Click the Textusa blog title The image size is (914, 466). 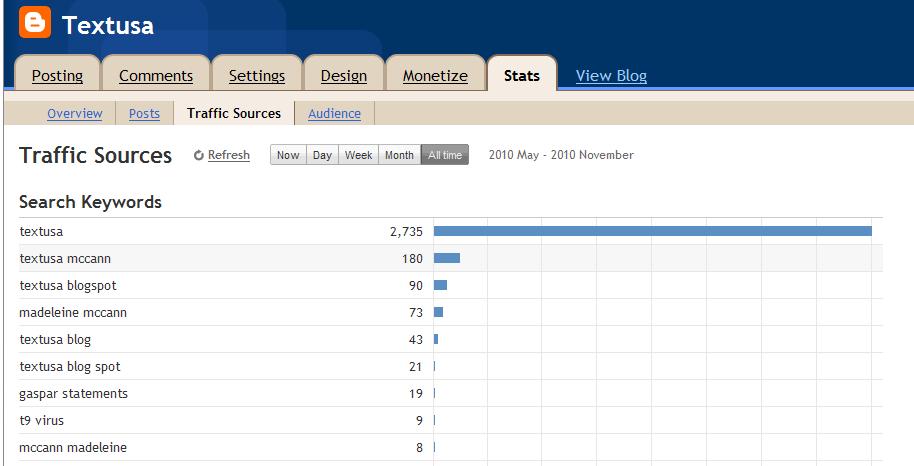pos(108,25)
